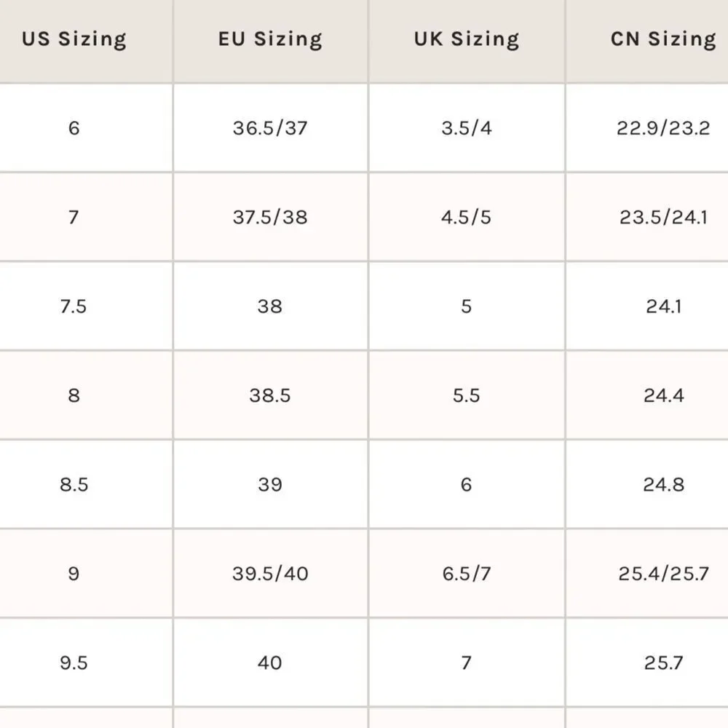Click UK size 3.5/4 cell
The height and width of the screenshot is (728, 728).
coord(467,127)
